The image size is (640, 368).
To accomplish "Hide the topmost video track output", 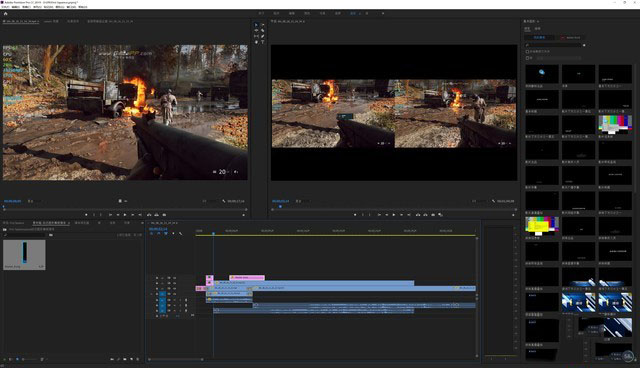I will coord(175,278).
